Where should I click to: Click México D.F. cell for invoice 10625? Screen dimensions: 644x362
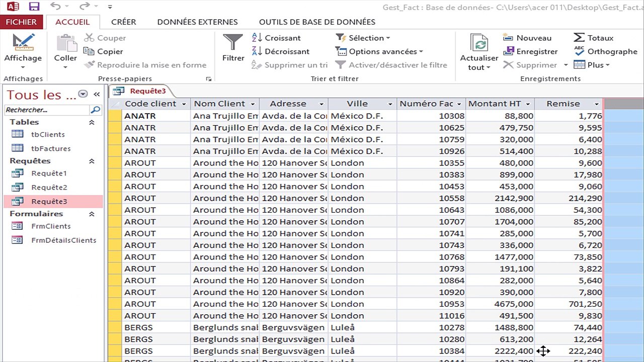pos(362,128)
